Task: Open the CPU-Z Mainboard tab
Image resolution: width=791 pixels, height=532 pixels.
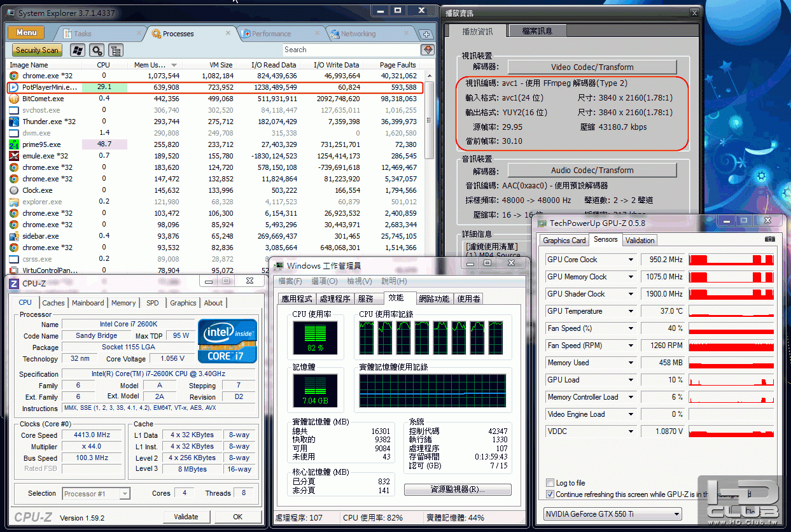Action: pos(88,303)
